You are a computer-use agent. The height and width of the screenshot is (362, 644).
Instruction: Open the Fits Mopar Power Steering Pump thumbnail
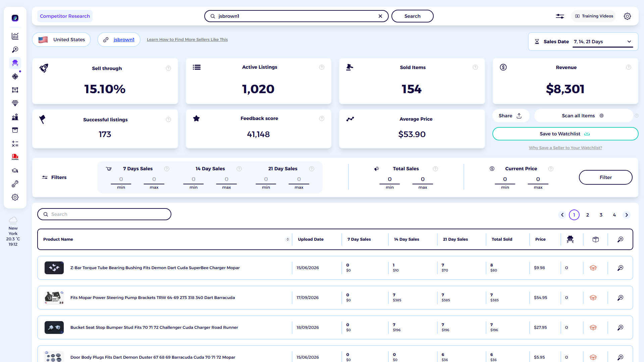click(54, 298)
